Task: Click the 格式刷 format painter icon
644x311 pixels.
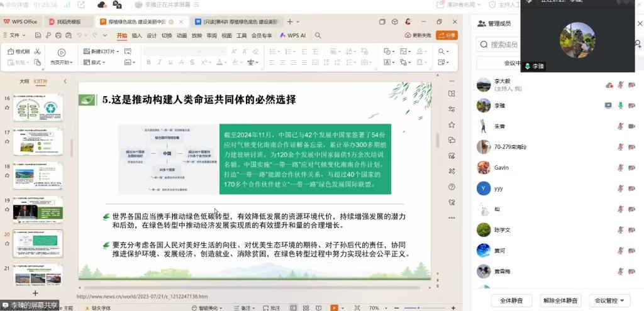Action: click(18, 52)
